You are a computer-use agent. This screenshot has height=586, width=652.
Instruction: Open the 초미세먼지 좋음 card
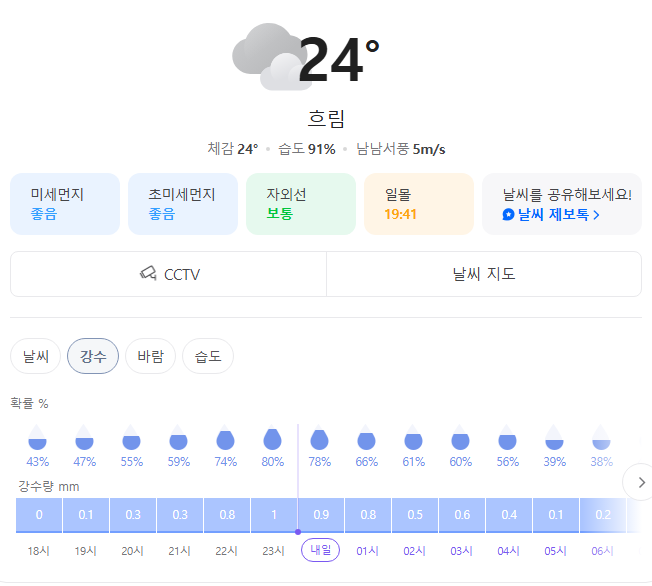(x=183, y=204)
